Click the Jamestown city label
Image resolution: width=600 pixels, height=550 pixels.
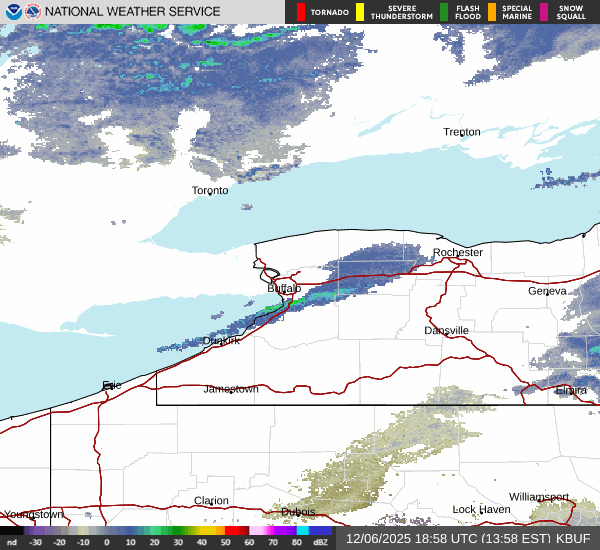tap(231, 389)
